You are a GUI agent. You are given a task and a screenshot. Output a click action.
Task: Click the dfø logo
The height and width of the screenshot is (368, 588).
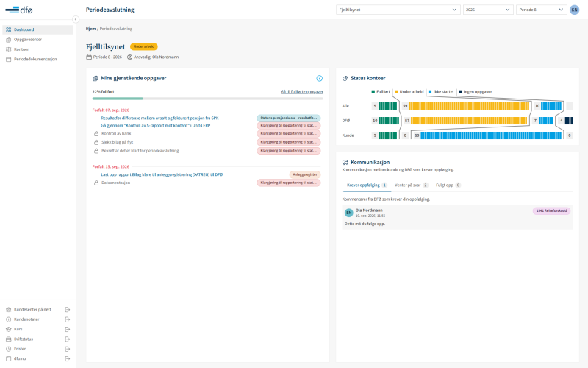coord(19,10)
